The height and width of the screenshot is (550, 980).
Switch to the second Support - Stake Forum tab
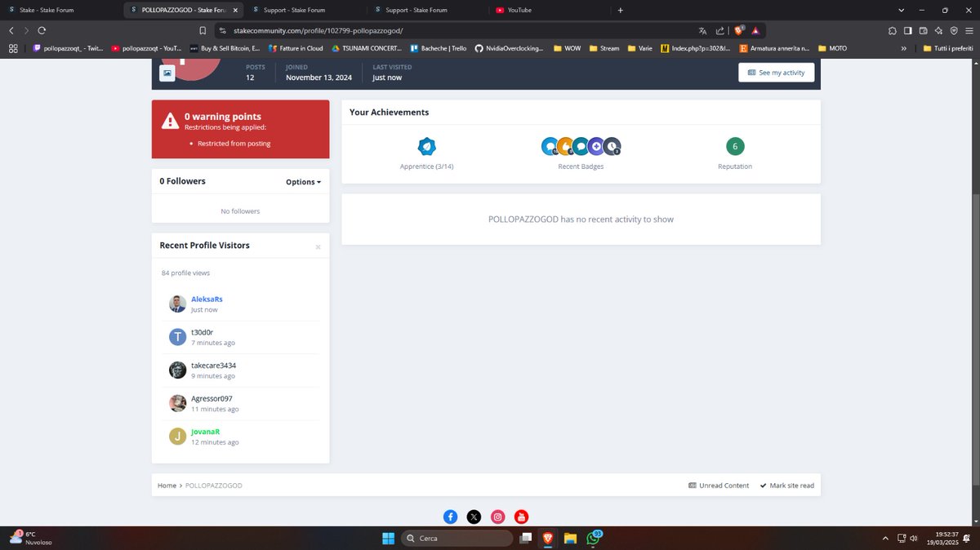[x=428, y=10]
